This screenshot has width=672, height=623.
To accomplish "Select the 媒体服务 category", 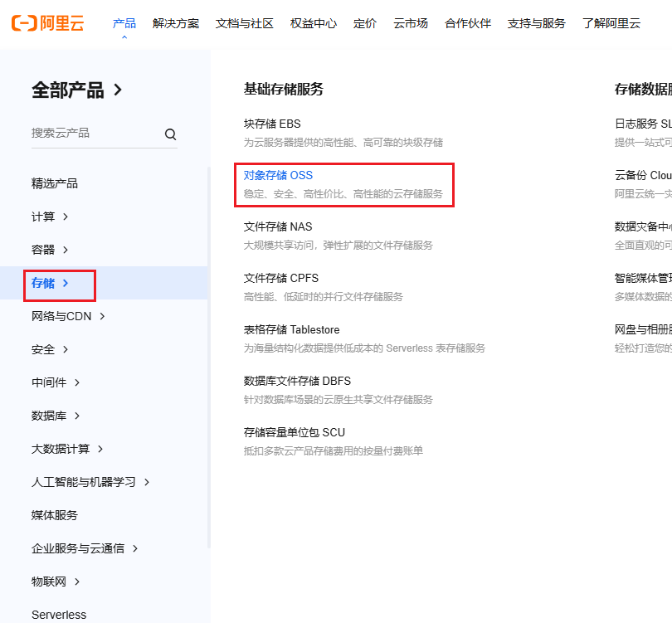I will click(x=55, y=515).
